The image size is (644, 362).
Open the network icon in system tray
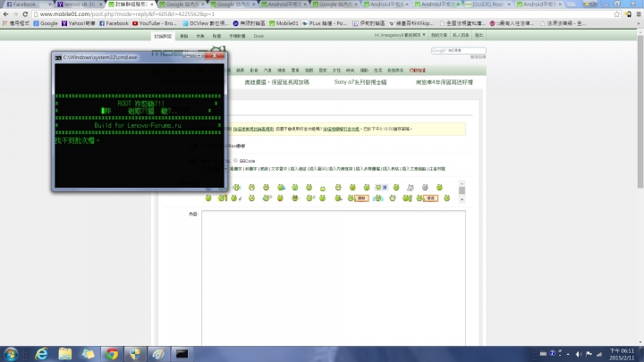point(599,354)
